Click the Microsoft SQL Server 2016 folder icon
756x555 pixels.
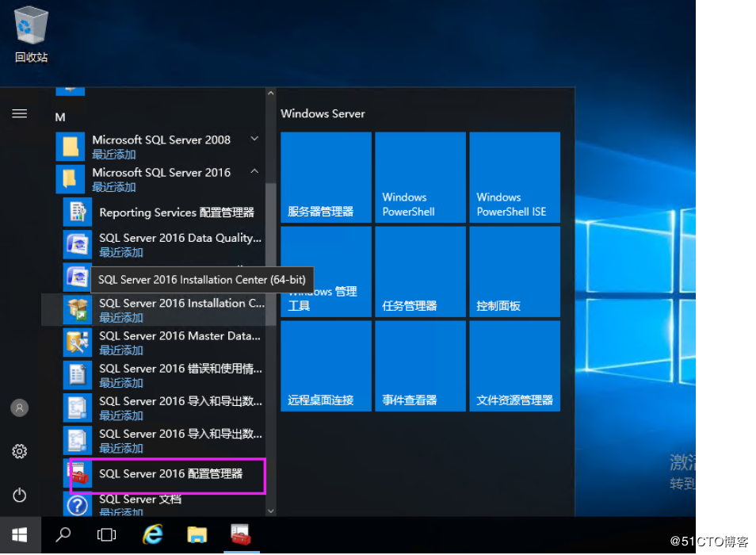[71, 179]
